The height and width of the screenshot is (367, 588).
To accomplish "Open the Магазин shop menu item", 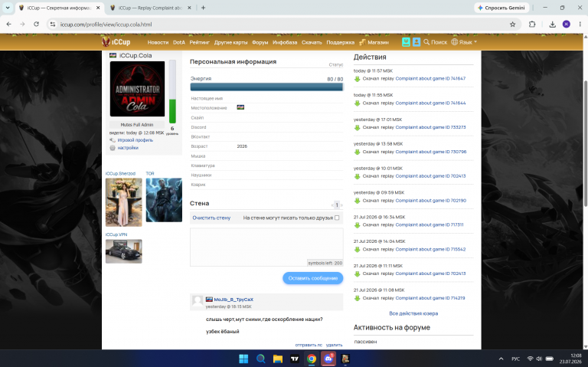I will (374, 42).
